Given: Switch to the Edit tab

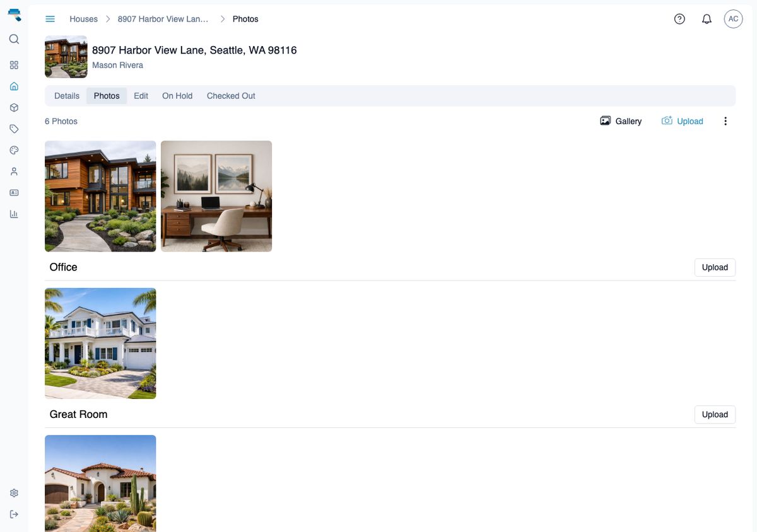Looking at the screenshot, I should pos(141,96).
